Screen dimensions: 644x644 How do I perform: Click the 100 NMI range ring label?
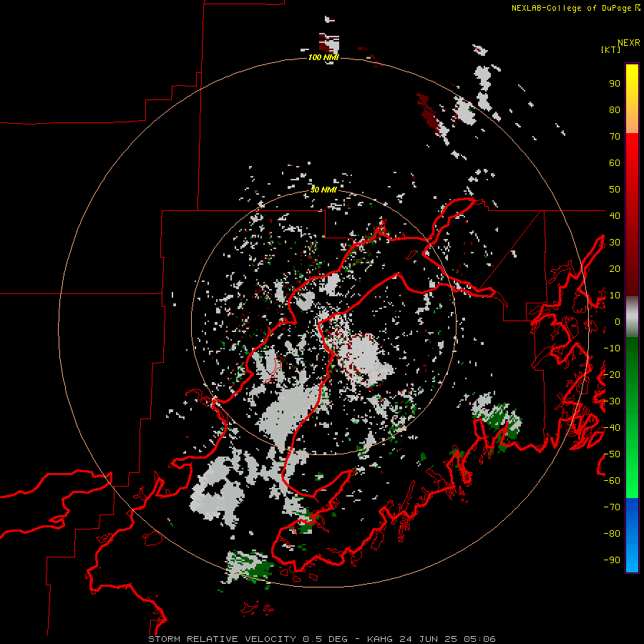[323, 57]
